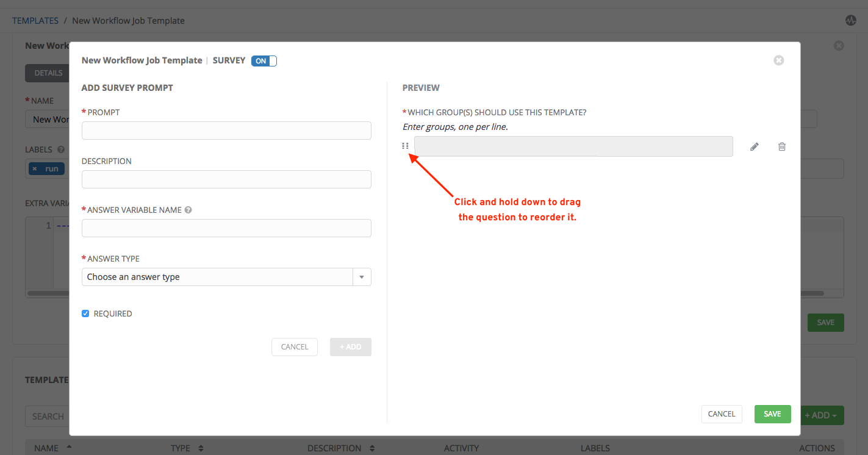This screenshot has height=455, width=868.
Task: Click the DESCRIPTION input field
Action: point(226,179)
